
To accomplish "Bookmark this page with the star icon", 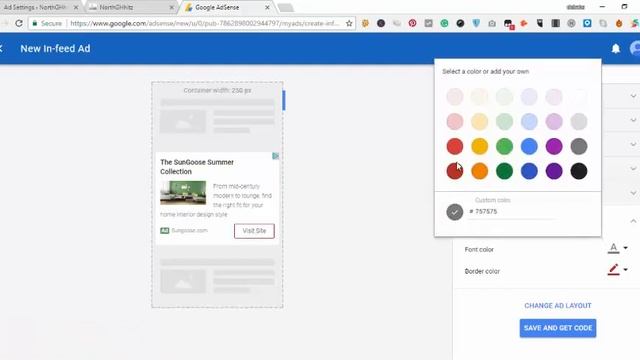I will pyautogui.click(x=349, y=23).
